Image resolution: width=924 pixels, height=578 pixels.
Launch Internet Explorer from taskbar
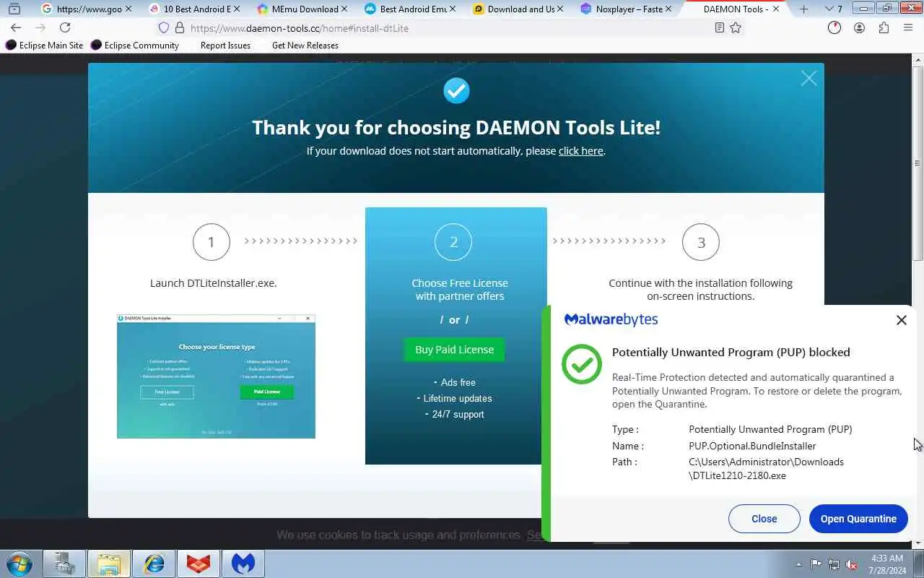pyautogui.click(x=154, y=564)
